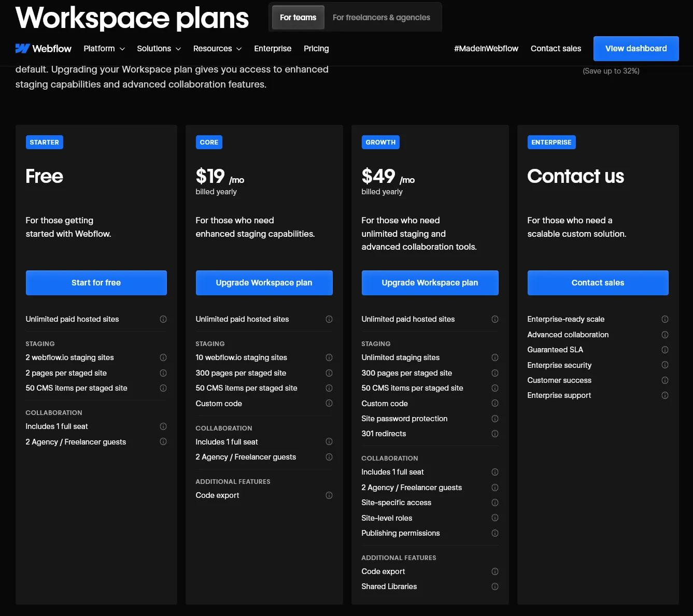
Task: Switch to the For teams tab
Action: (x=298, y=17)
